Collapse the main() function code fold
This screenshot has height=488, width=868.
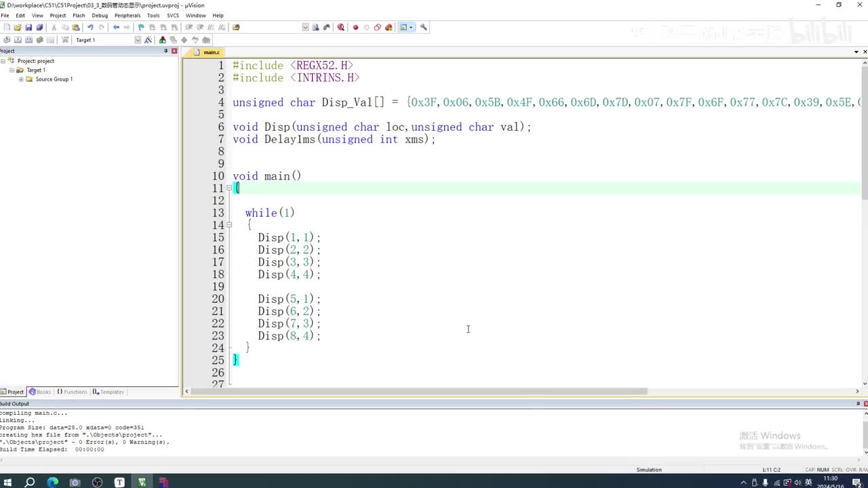229,188
